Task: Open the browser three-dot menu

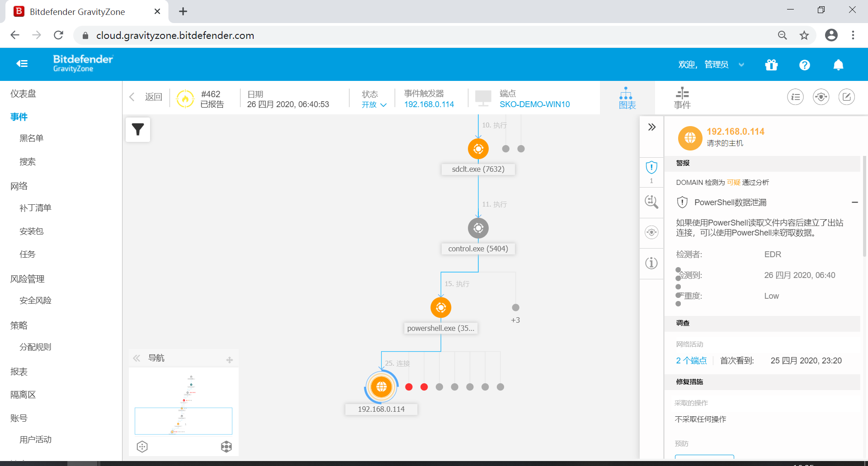Action: point(853,35)
